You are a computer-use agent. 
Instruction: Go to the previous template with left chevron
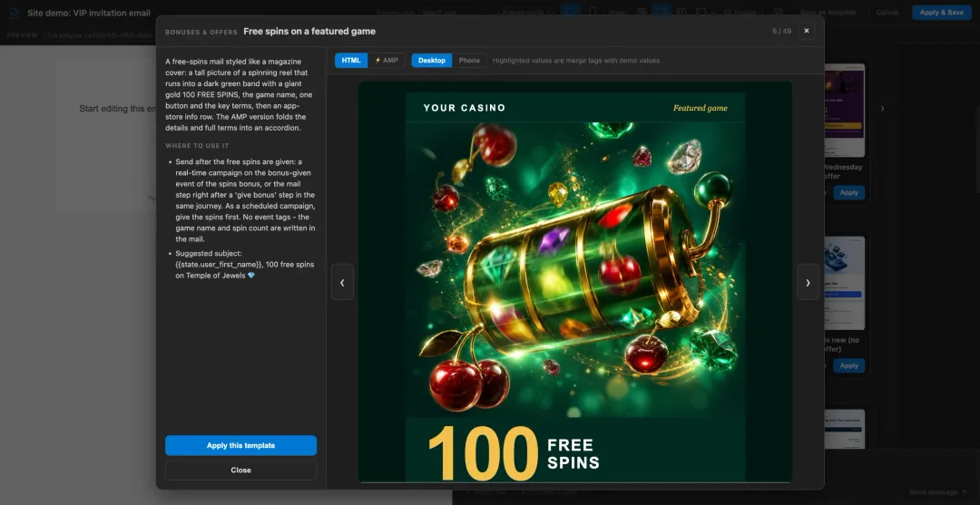point(342,282)
